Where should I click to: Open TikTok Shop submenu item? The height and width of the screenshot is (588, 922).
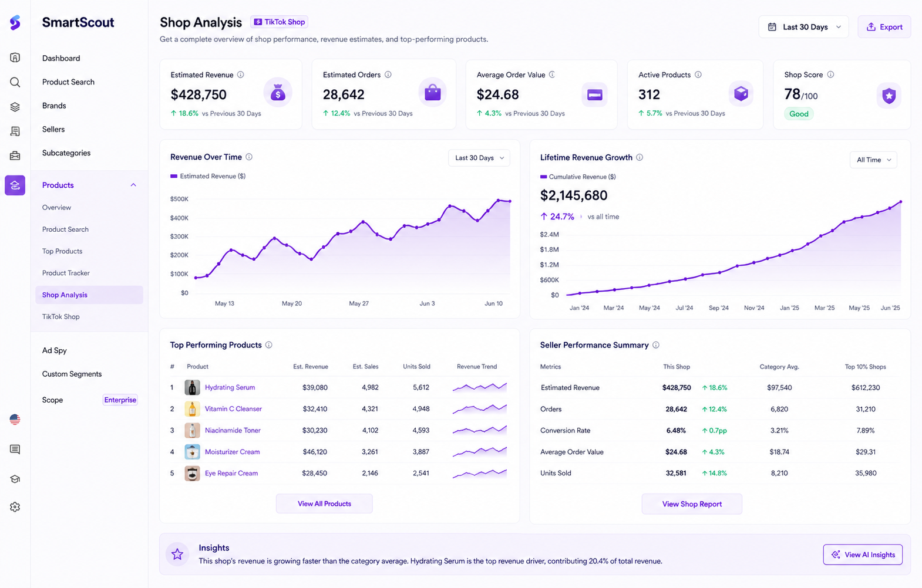tap(60, 317)
